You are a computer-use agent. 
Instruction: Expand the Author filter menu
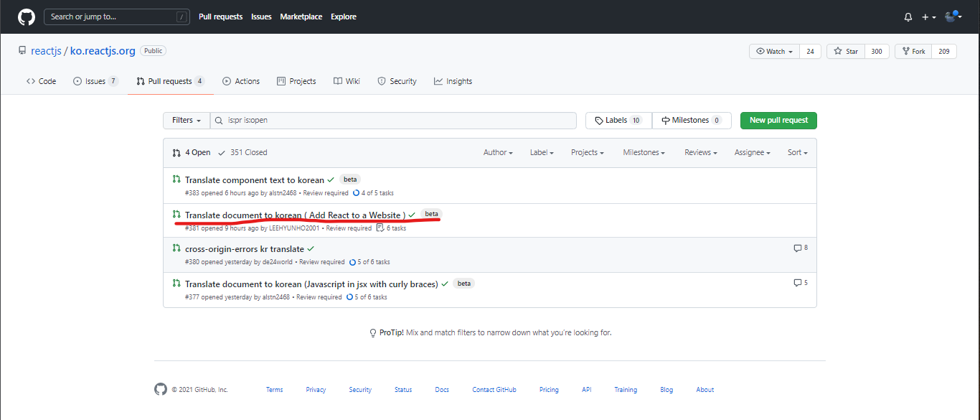click(x=497, y=152)
